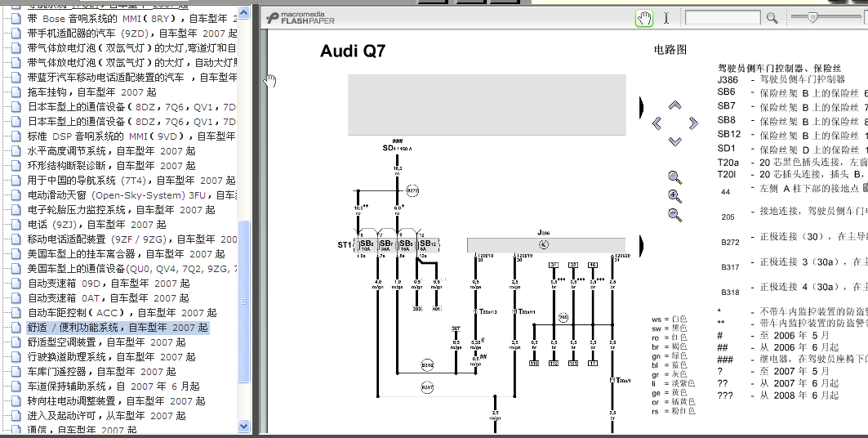This screenshot has width=868, height=438.
Task: Click the page icon beside '进入及起动许可'
Action: 16,415
